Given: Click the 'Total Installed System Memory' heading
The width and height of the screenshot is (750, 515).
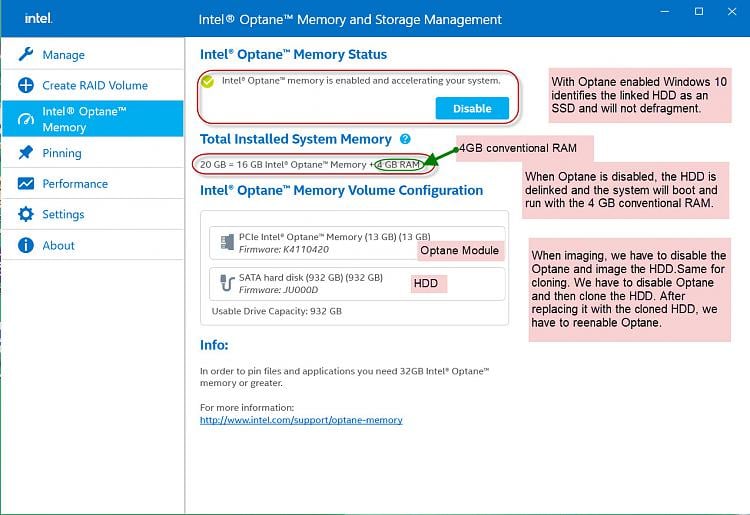Looking at the screenshot, I should pyautogui.click(x=296, y=139).
